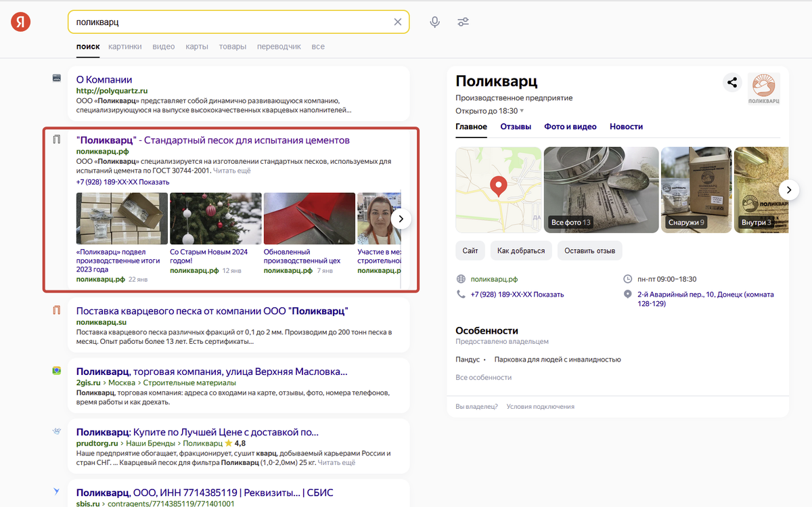Open 'Отзывы' tab in company card
Screen dimensions: 812x507
[x=516, y=127]
